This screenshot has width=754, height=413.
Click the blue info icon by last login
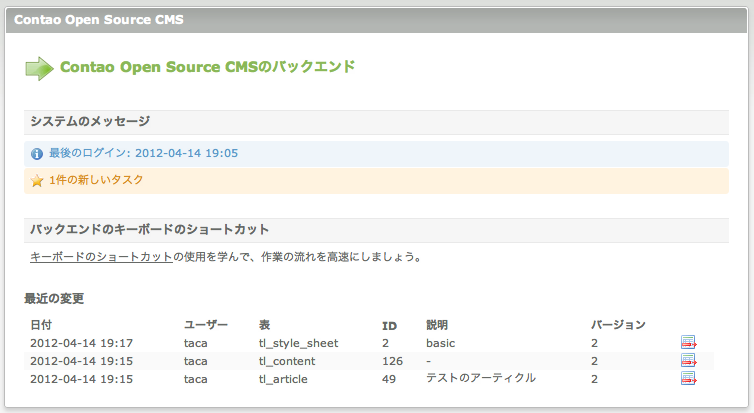coord(37,154)
